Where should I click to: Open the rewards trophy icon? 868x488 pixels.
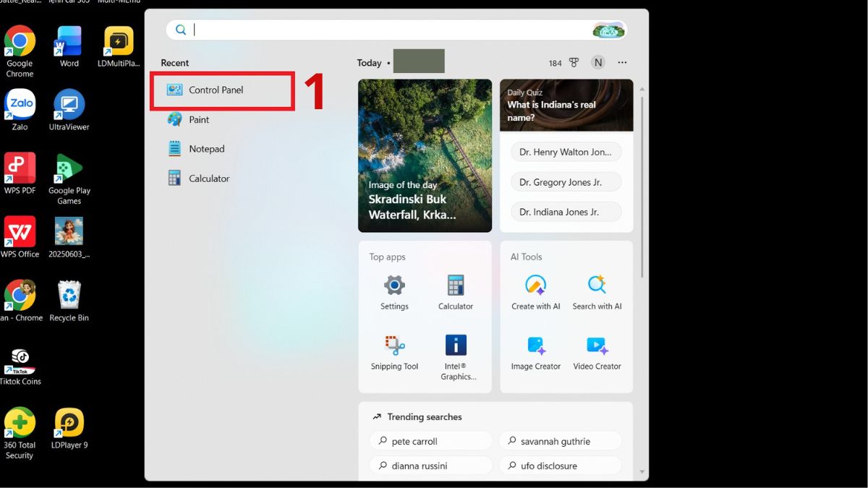tap(574, 63)
